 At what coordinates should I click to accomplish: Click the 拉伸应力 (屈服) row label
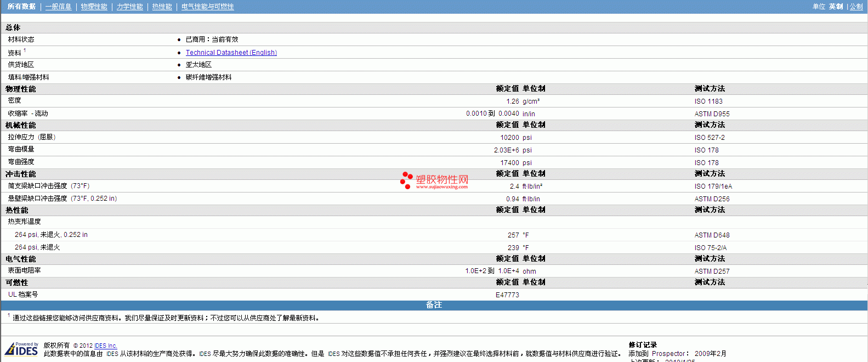click(32, 137)
